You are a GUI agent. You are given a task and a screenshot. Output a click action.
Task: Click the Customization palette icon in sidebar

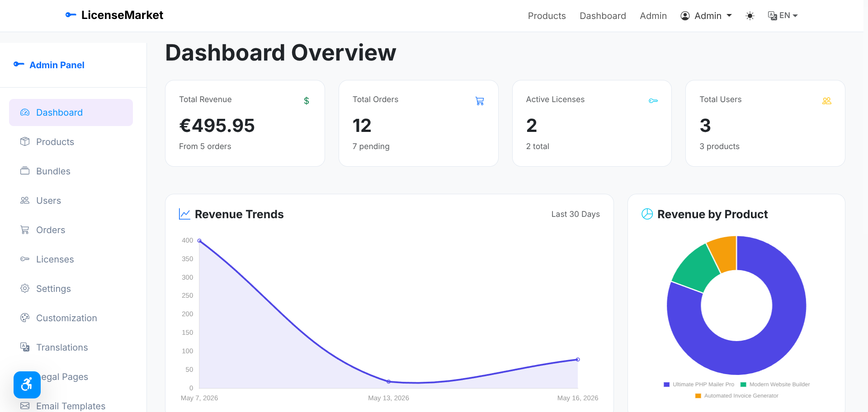[25, 318]
